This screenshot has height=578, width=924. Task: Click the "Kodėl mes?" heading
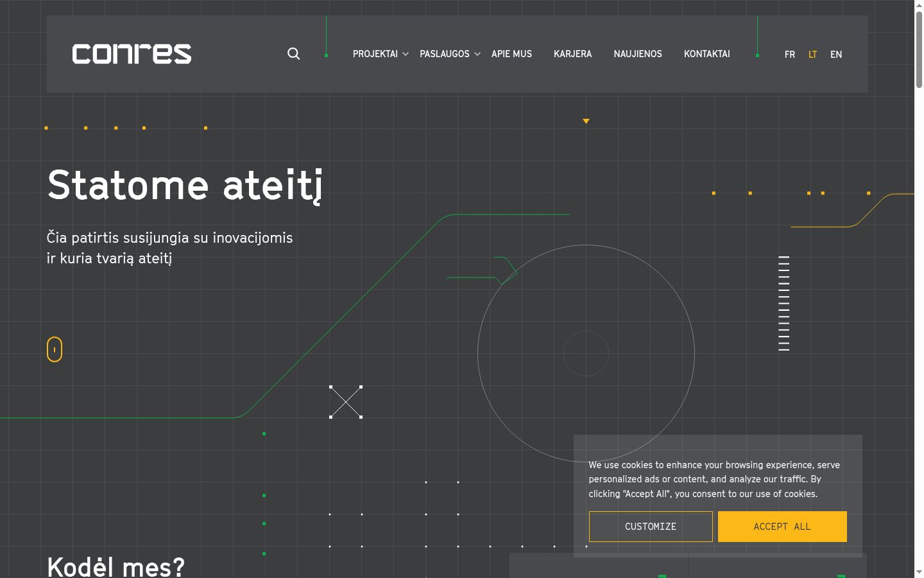tap(116, 566)
